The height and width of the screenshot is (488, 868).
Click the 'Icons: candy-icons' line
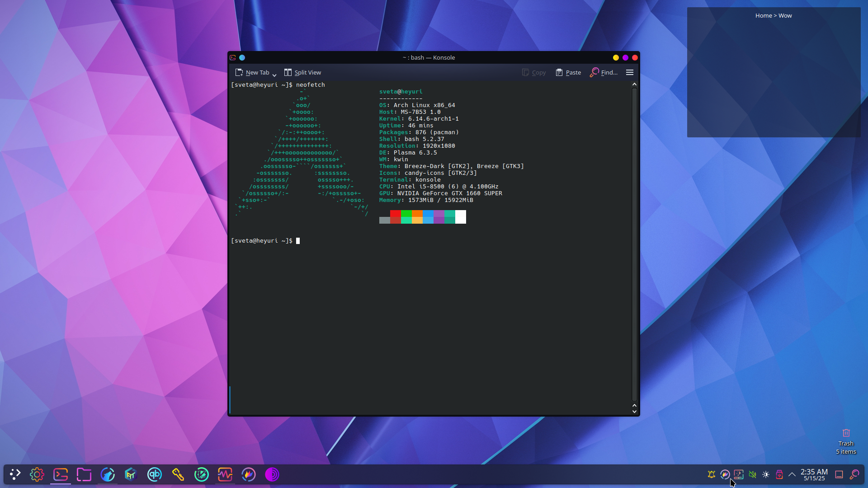(x=428, y=173)
